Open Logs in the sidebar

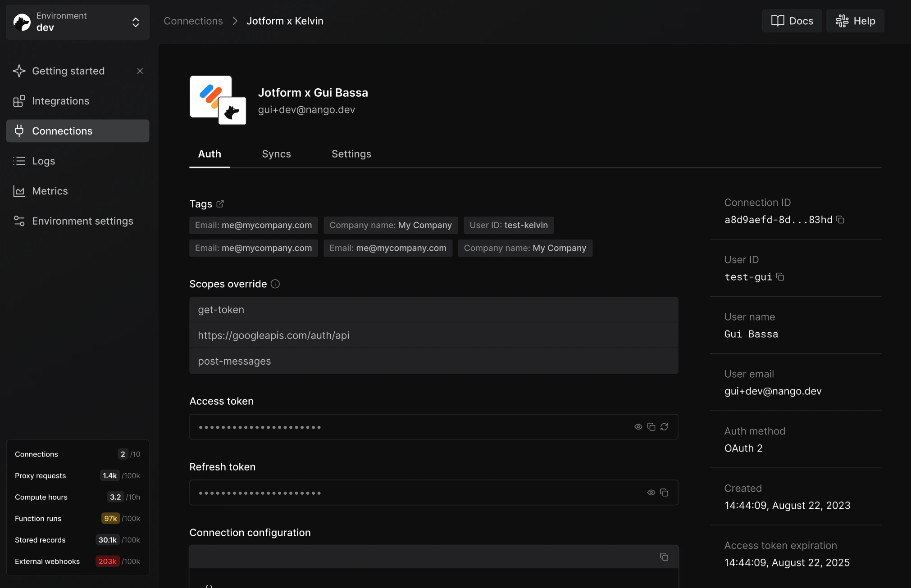click(43, 161)
